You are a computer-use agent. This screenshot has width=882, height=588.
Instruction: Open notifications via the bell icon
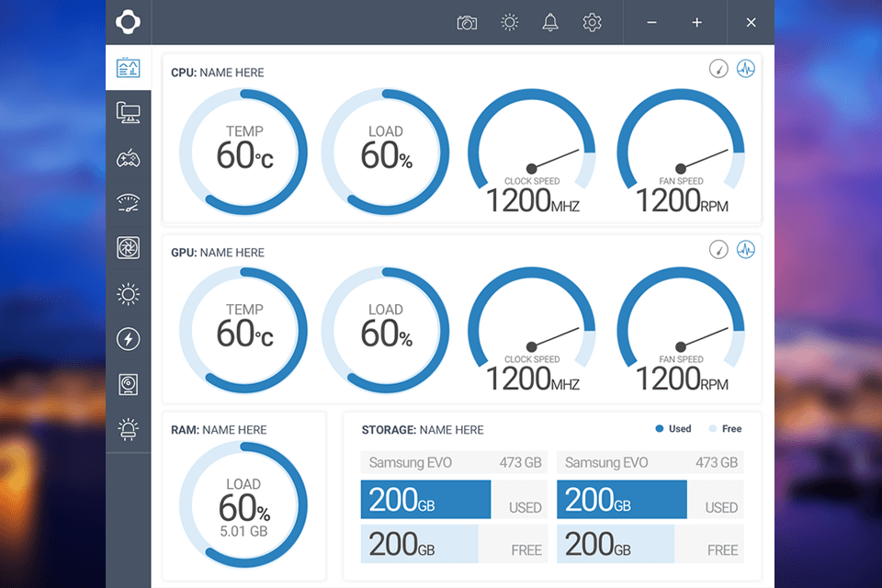[550, 22]
